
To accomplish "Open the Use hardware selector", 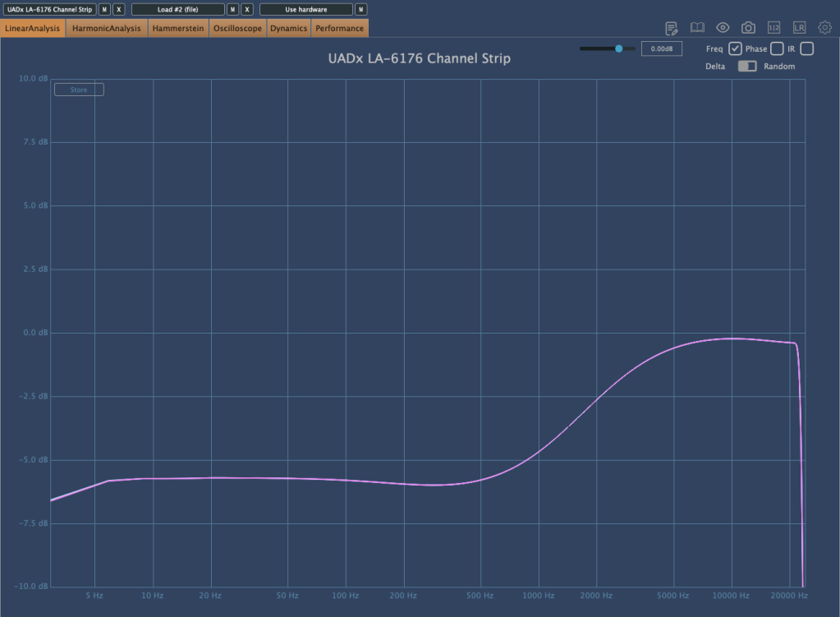I will pos(305,10).
